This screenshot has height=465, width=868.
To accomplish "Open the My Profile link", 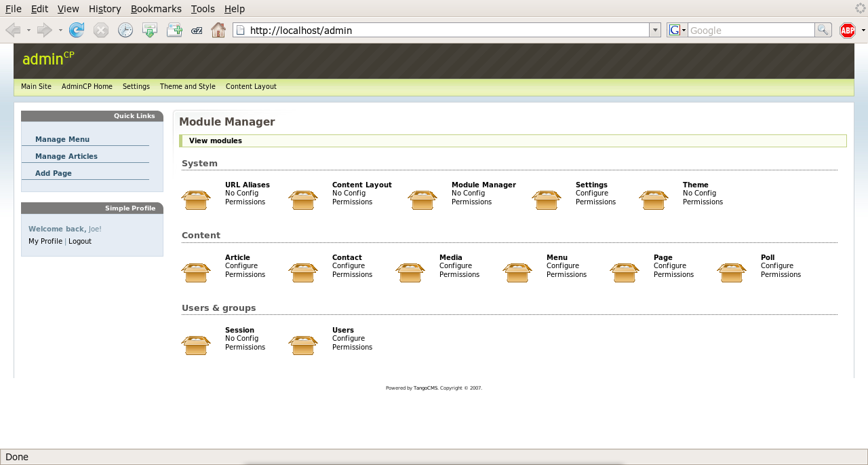I will [45, 241].
